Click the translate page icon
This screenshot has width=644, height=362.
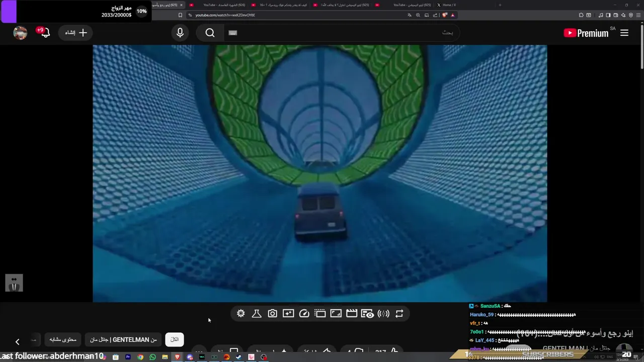pyautogui.click(x=410, y=15)
